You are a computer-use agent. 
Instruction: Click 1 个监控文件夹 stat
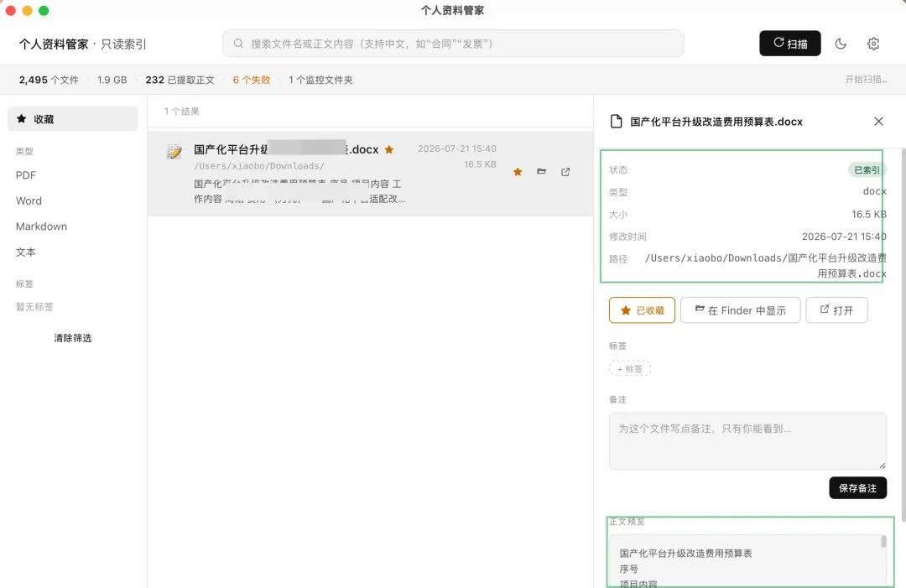[320, 80]
